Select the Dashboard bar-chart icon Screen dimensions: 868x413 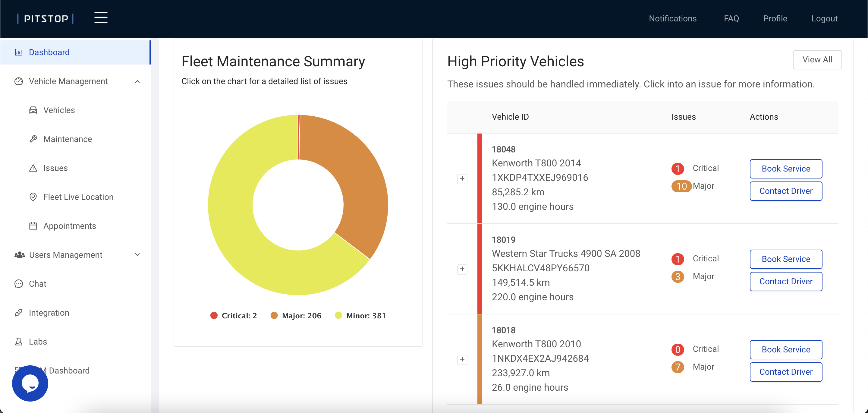click(x=19, y=52)
